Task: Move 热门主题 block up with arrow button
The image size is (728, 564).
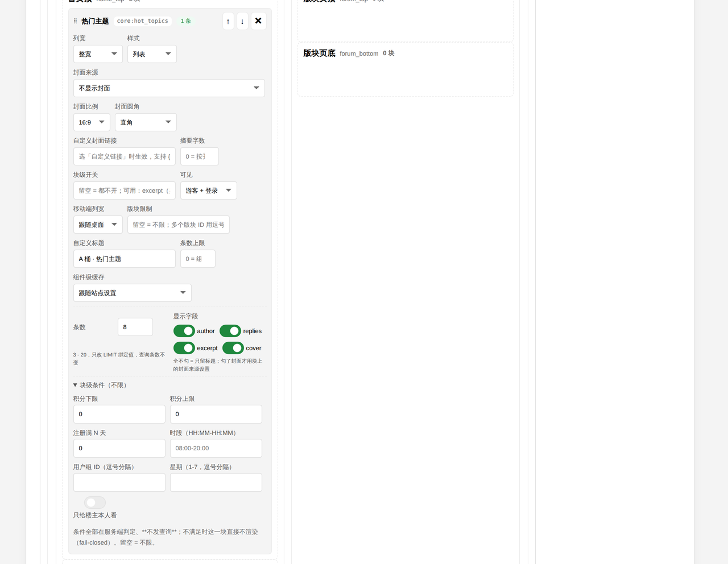Action: coord(228,21)
